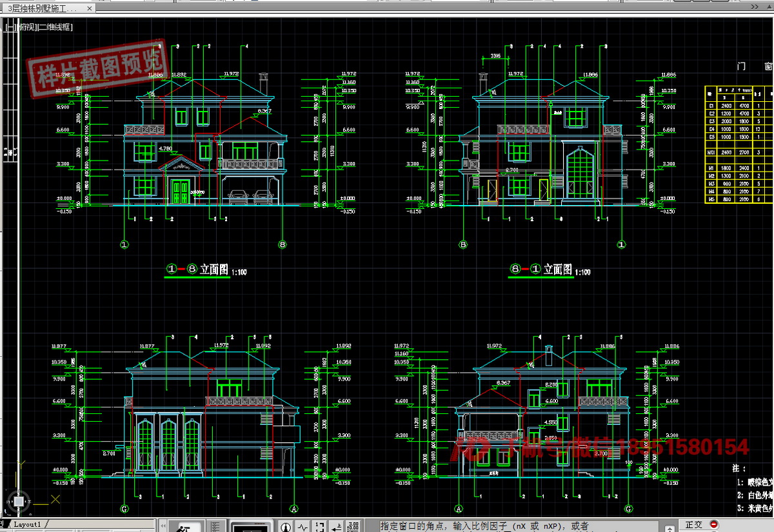The height and width of the screenshot is (532, 774).
Task: Toggle the underlined-arrows icon in status bar
Action: pyautogui.click(x=337, y=527)
